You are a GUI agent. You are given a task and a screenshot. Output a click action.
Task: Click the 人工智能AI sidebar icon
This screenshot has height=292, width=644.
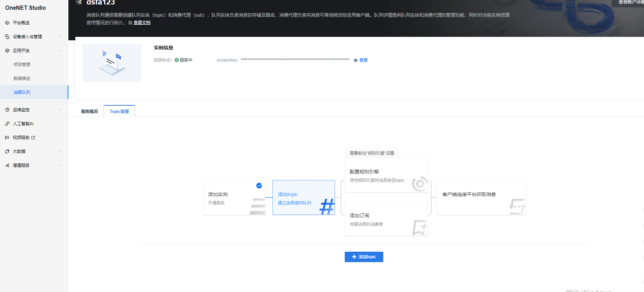(x=7, y=124)
